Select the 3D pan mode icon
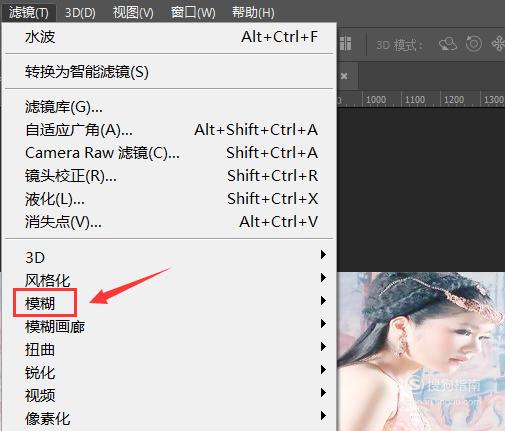Screen dimensions: 505x431 click(498, 44)
